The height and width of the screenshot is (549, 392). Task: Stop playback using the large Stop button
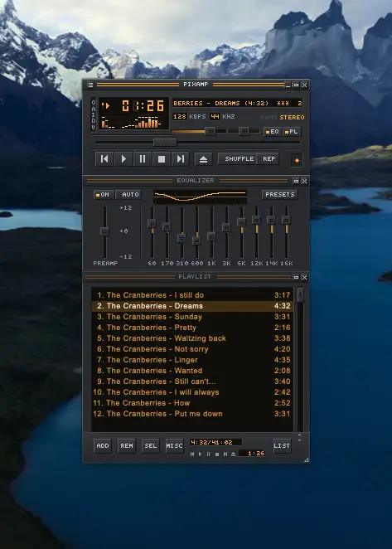(x=162, y=159)
